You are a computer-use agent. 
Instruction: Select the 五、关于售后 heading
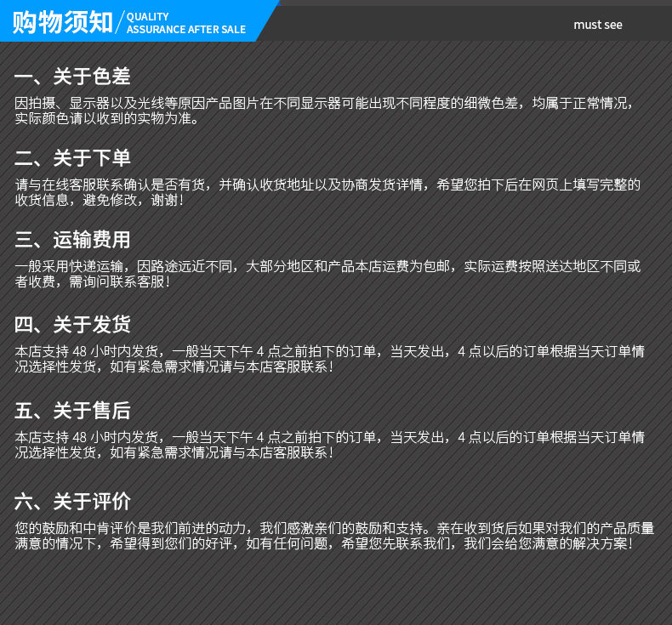point(72,411)
